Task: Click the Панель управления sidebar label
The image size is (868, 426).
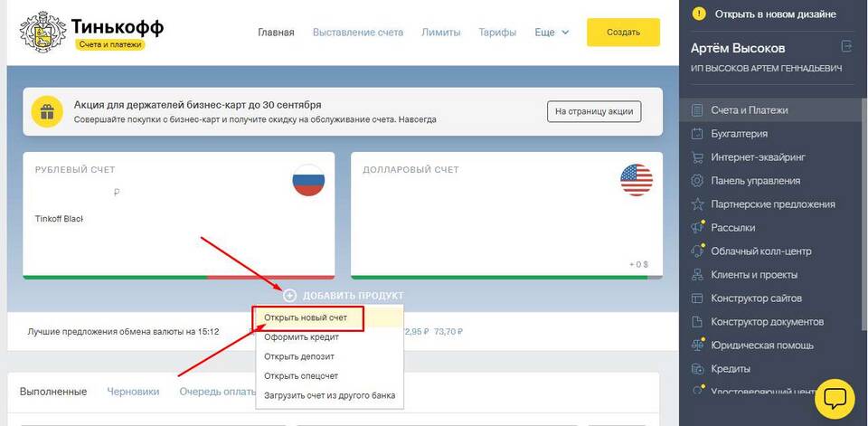Action: coord(756,181)
